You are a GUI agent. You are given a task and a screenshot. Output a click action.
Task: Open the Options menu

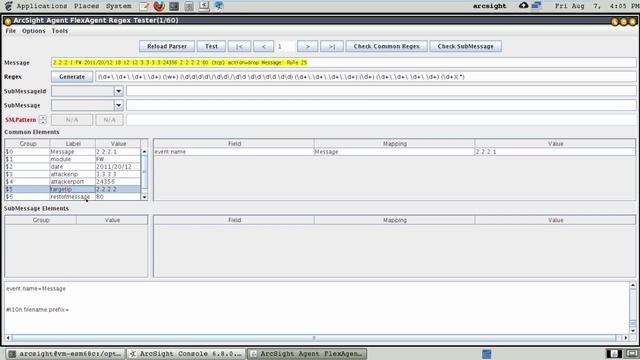point(33,31)
